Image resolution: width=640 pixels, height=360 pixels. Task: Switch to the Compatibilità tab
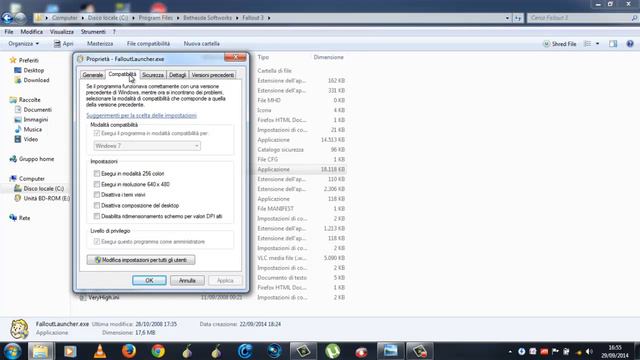pyautogui.click(x=122, y=74)
